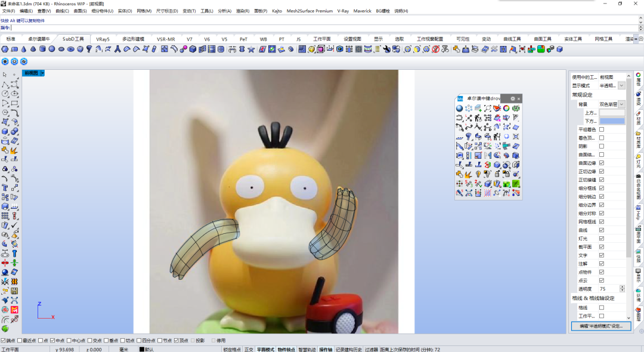This screenshot has height=352, width=644.
Task: Toggle 正交 mode in status bar
Action: [249, 350]
